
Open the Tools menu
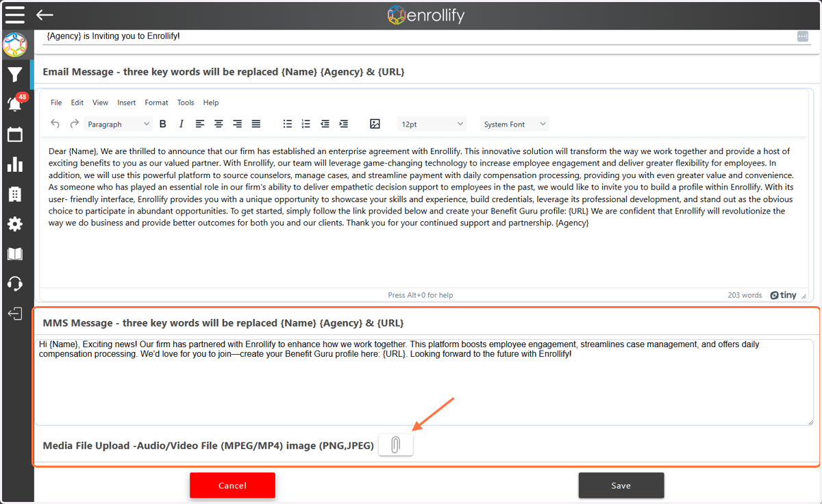(186, 103)
